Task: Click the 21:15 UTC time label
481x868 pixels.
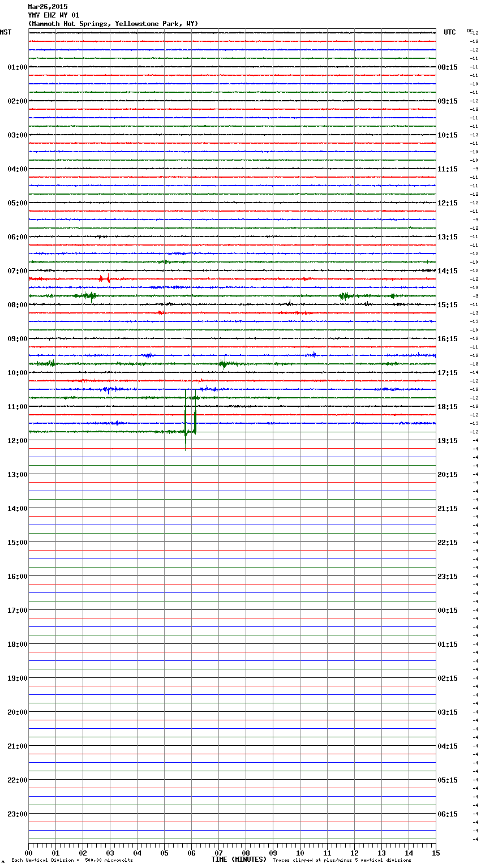Action: 448,509
